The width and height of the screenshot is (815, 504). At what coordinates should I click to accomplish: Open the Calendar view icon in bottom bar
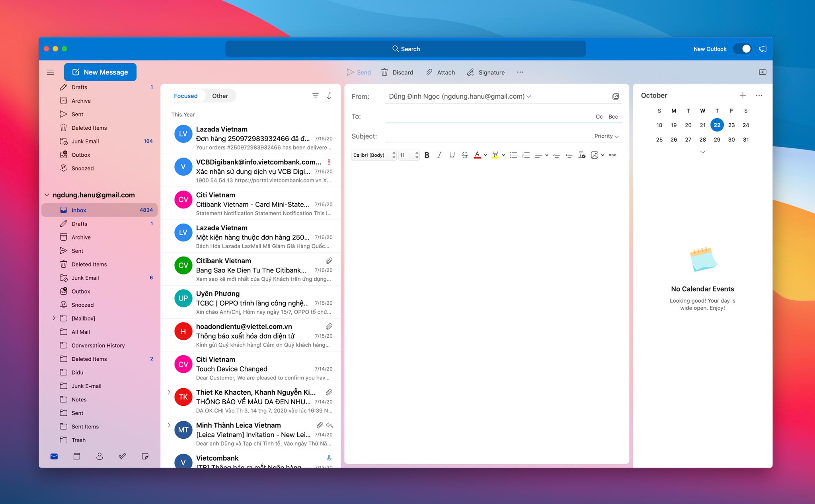point(77,456)
